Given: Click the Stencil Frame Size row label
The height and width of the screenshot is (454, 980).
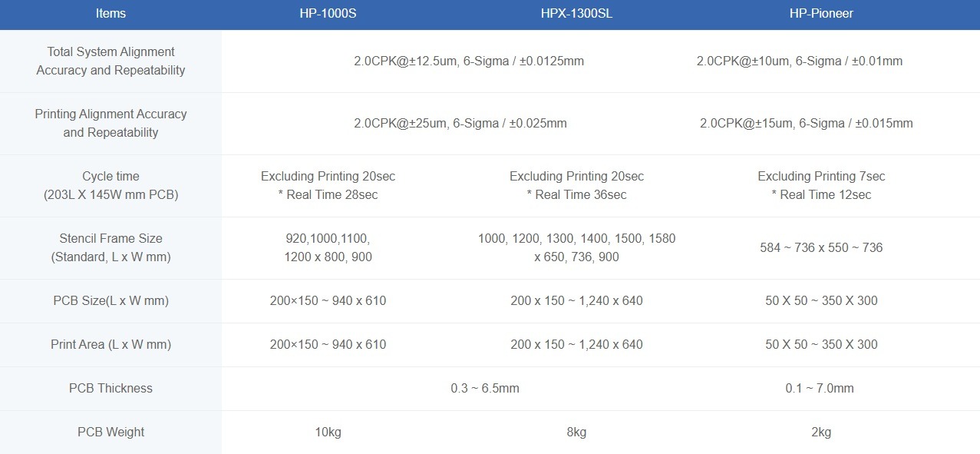Looking at the screenshot, I should 111,248.
